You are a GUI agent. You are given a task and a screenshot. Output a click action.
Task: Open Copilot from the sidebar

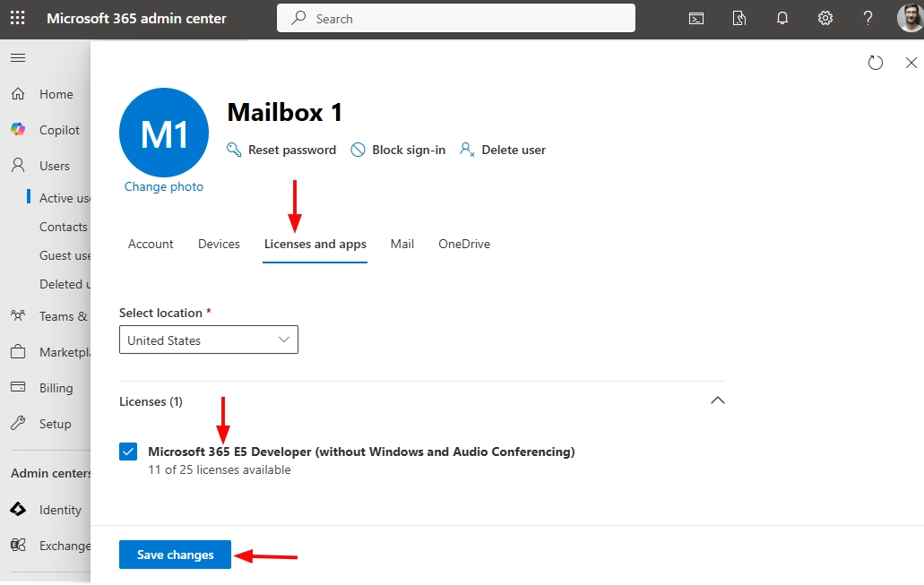click(x=59, y=130)
